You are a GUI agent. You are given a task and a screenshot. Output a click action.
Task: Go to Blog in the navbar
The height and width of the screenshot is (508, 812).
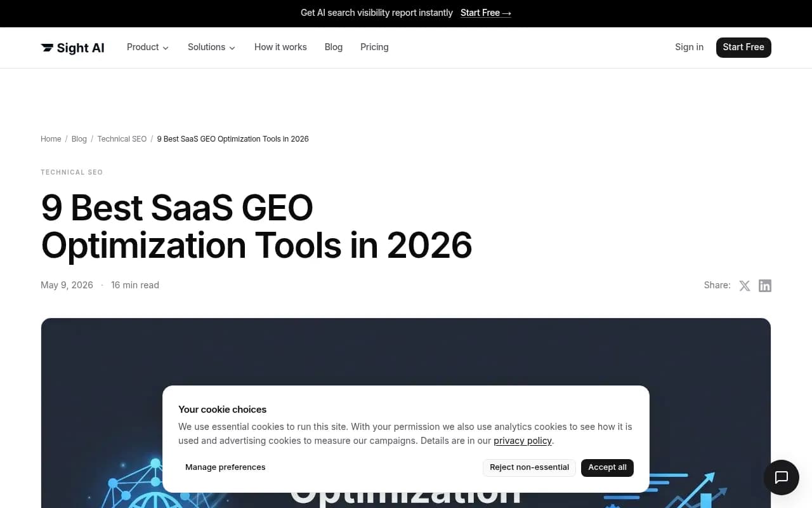click(334, 47)
